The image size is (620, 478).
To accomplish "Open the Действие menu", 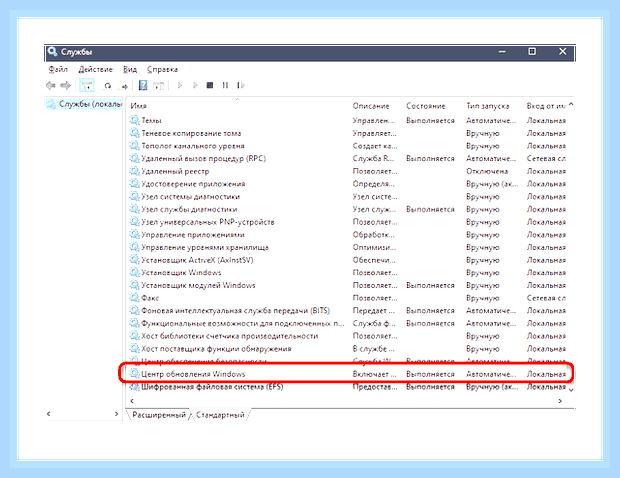I will click(x=95, y=70).
